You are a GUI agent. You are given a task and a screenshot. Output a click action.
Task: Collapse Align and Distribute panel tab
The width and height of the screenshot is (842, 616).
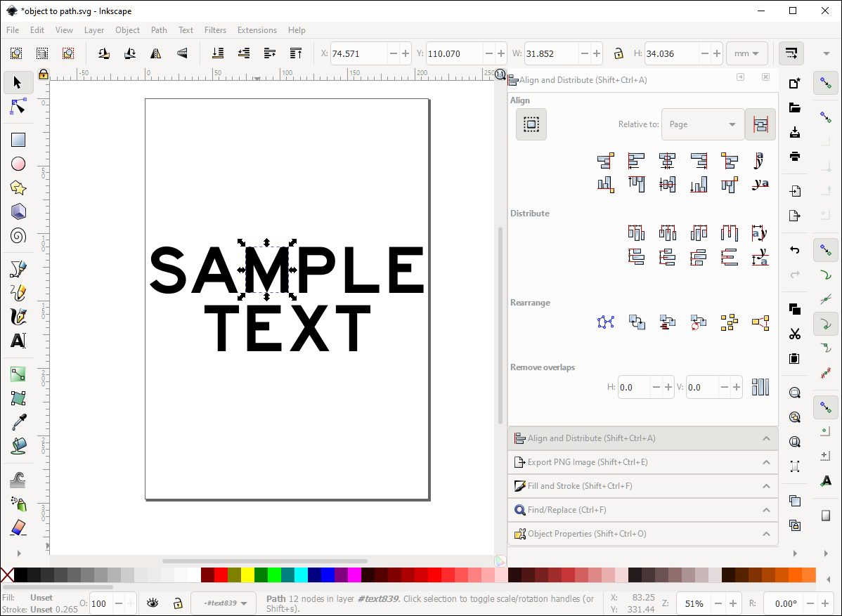642,438
